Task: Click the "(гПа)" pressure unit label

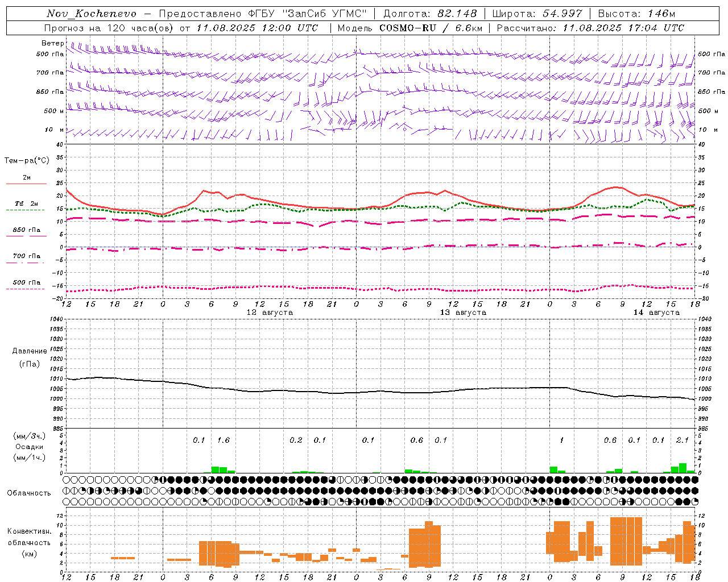Action: tap(30, 364)
